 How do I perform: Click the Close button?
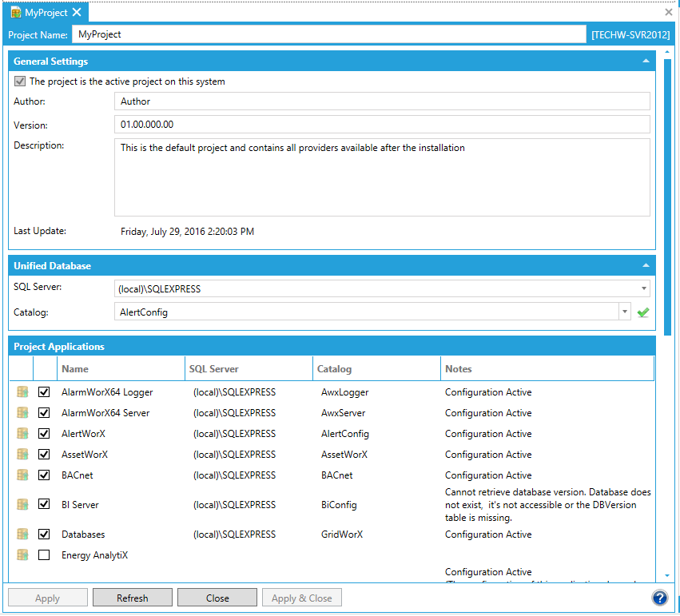[x=217, y=598]
